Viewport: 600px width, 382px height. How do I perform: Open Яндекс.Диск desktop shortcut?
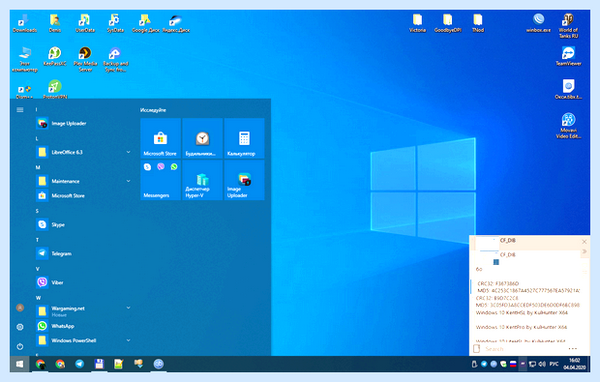176,23
